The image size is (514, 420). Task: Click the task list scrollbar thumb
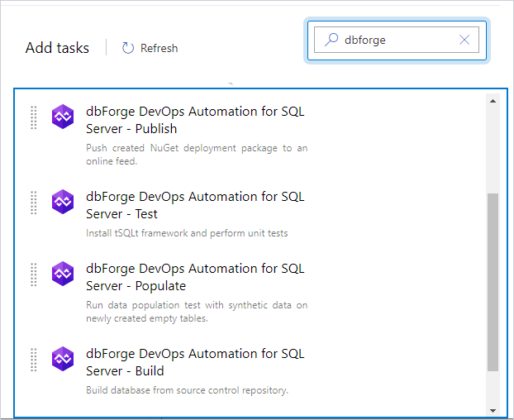coord(493,282)
